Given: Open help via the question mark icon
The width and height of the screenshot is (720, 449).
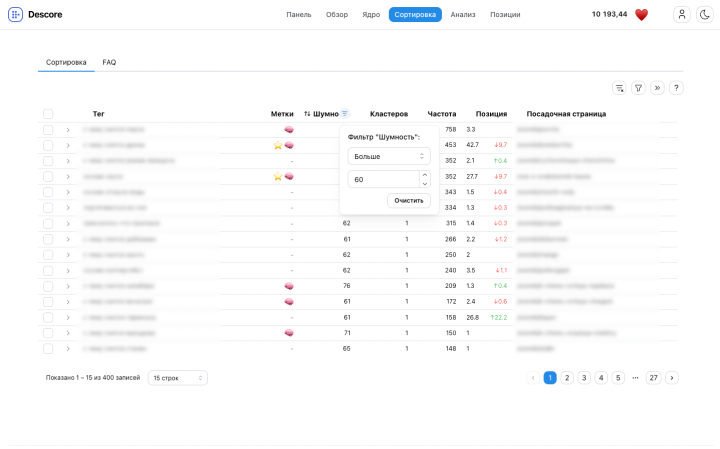Looking at the screenshot, I should pos(676,88).
